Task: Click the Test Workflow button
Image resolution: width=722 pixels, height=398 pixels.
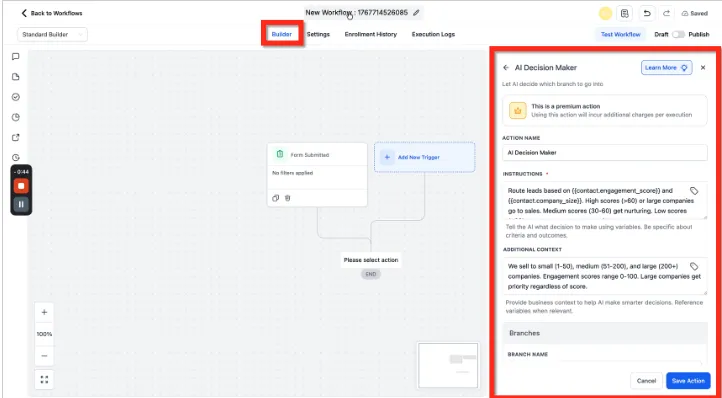Action: coord(620,35)
